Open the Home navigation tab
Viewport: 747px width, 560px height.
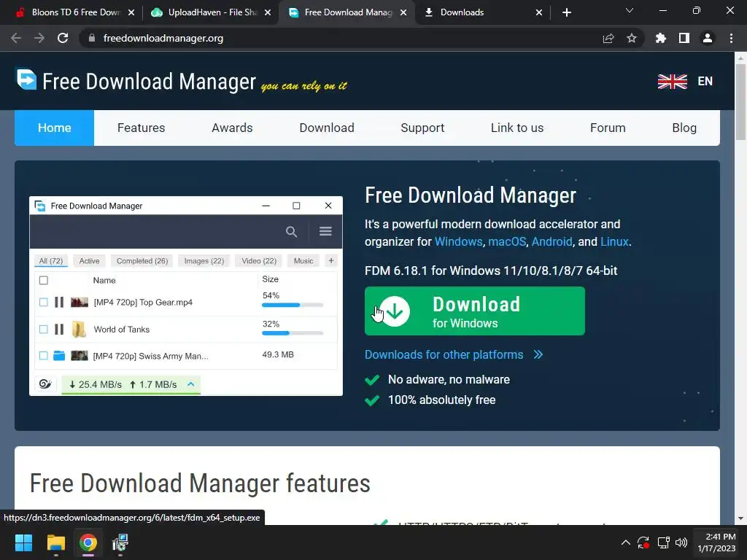pos(54,128)
